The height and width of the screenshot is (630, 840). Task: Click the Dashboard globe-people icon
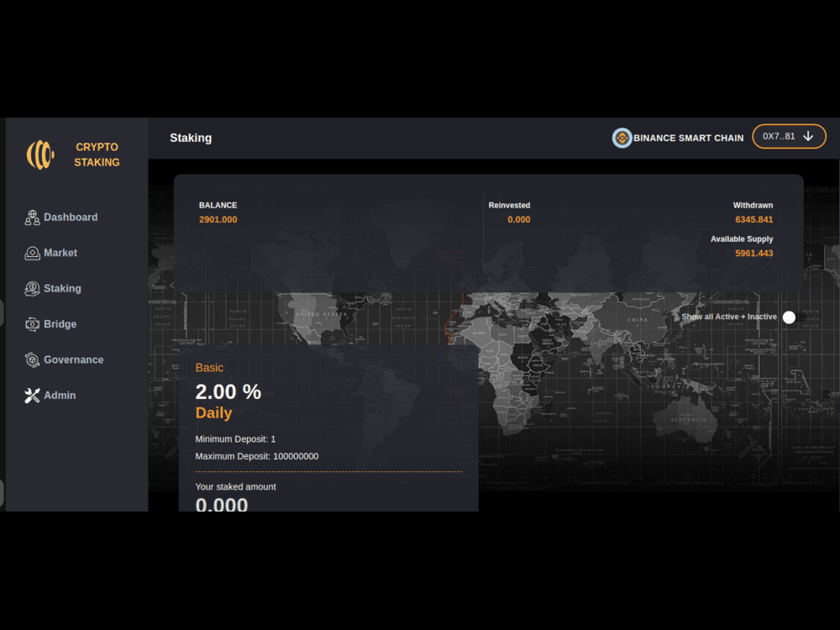coord(32,218)
